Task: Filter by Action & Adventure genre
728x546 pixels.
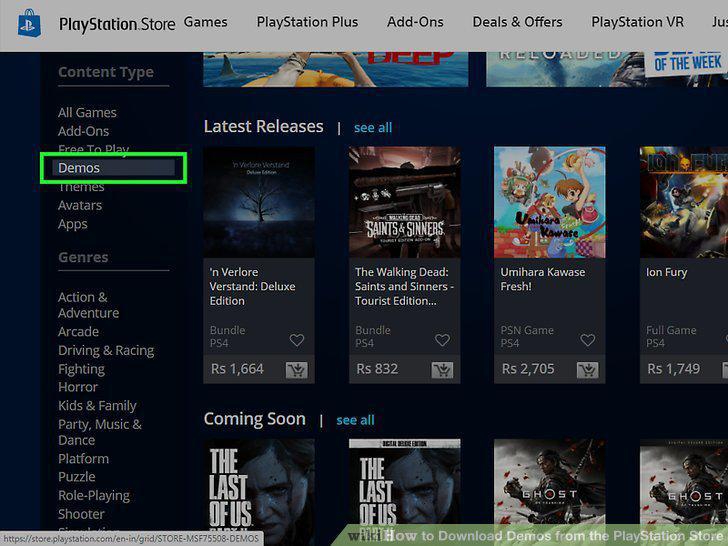Action: click(x=89, y=305)
